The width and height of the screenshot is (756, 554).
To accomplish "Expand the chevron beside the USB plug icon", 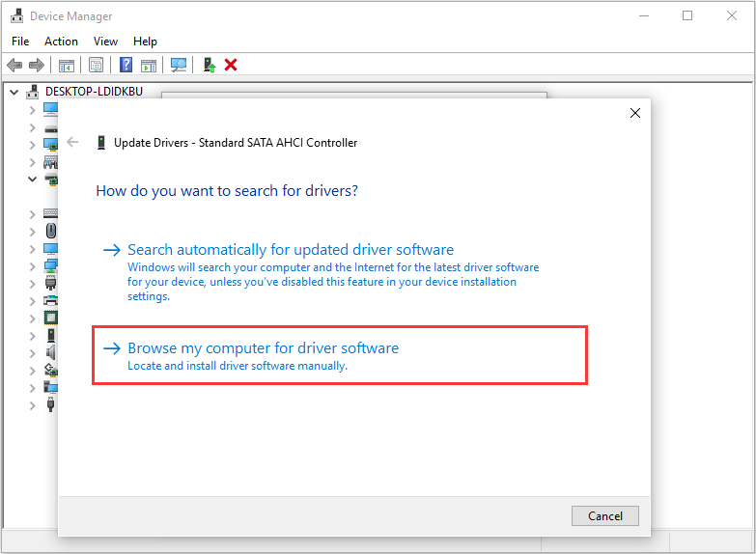I will pyautogui.click(x=32, y=405).
